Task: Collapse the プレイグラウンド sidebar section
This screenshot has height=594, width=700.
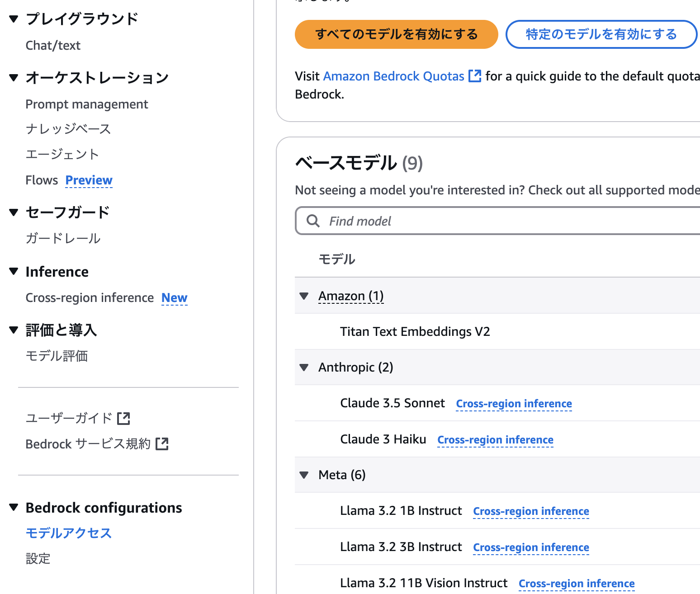Action: pyautogui.click(x=14, y=19)
